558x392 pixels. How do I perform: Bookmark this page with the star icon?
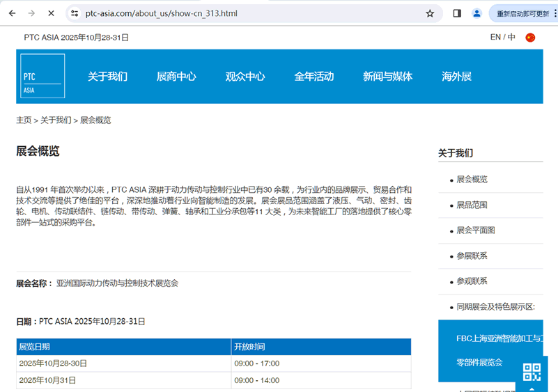click(430, 13)
